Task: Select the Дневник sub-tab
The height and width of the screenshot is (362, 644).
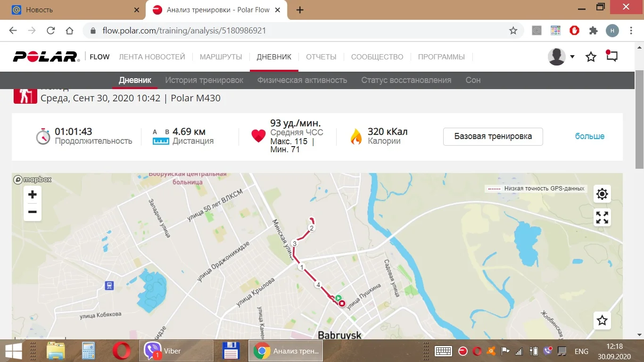Action: [x=135, y=80]
